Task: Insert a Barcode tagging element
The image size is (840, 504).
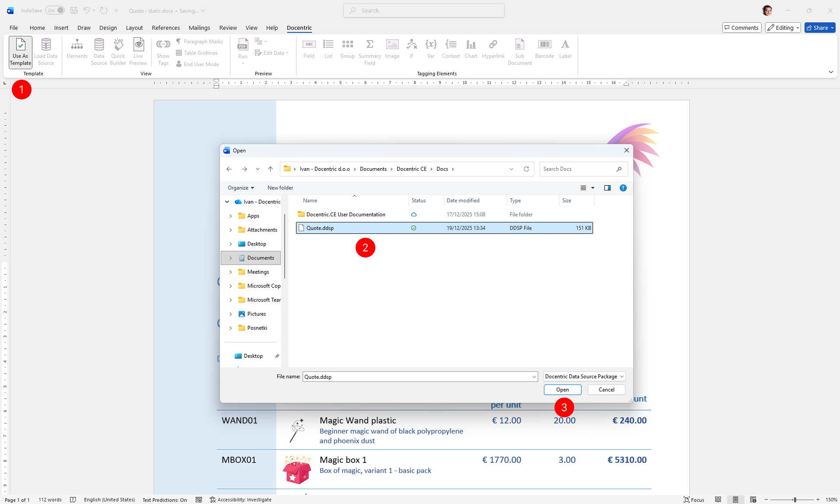Action: (x=545, y=49)
